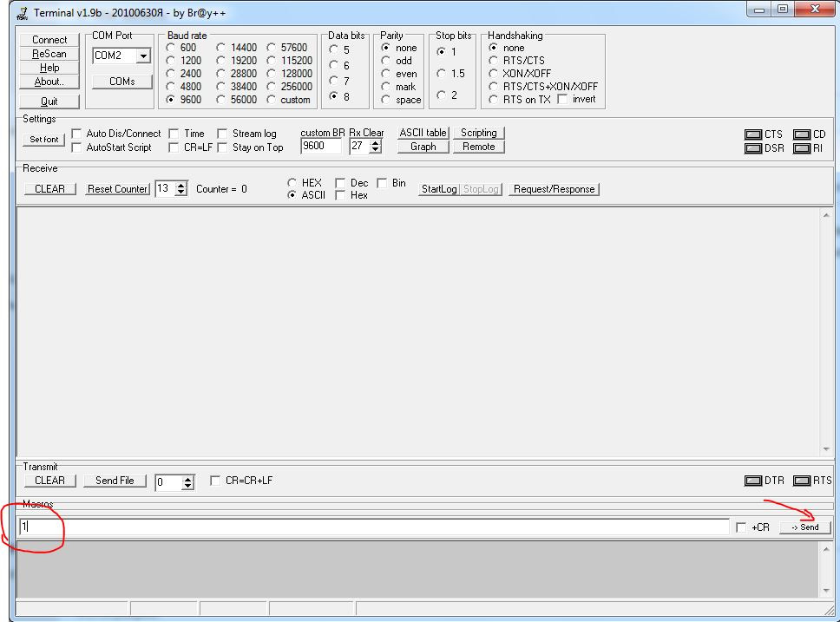Screen dimensions: 840x622
Task: Check the invert handshaking option
Action: (x=562, y=99)
